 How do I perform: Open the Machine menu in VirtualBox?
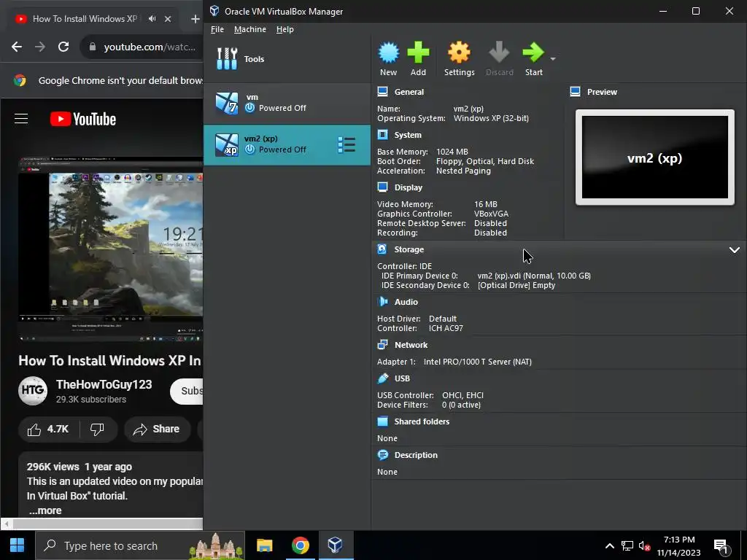[x=250, y=29]
